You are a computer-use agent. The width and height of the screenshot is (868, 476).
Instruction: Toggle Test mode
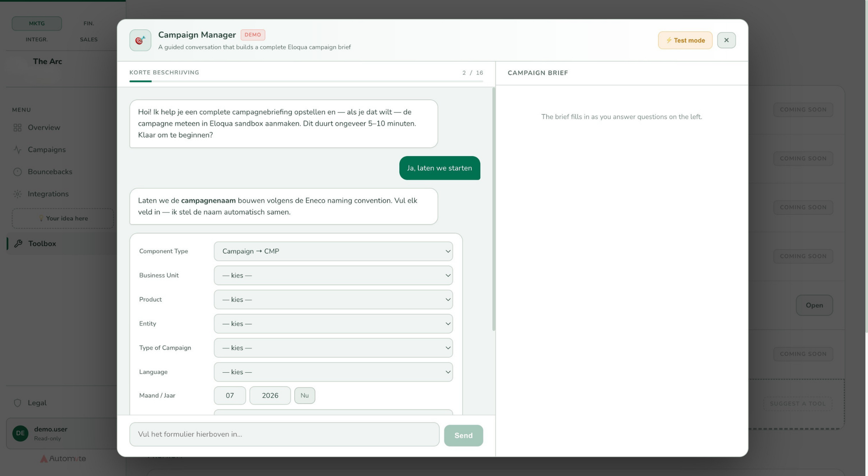(x=685, y=40)
